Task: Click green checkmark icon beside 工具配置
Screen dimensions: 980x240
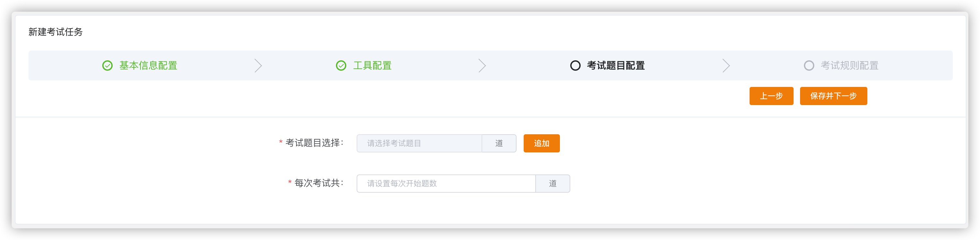Action: click(x=341, y=66)
